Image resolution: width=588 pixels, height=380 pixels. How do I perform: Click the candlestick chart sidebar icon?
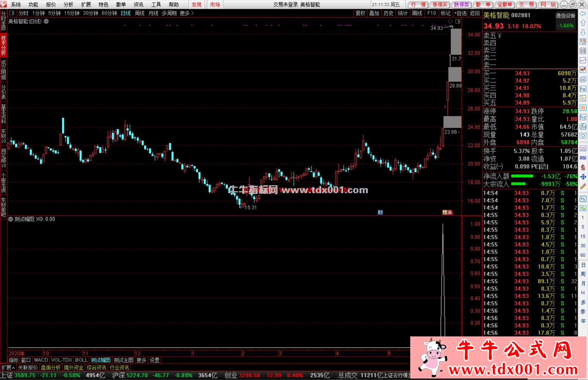click(583, 70)
